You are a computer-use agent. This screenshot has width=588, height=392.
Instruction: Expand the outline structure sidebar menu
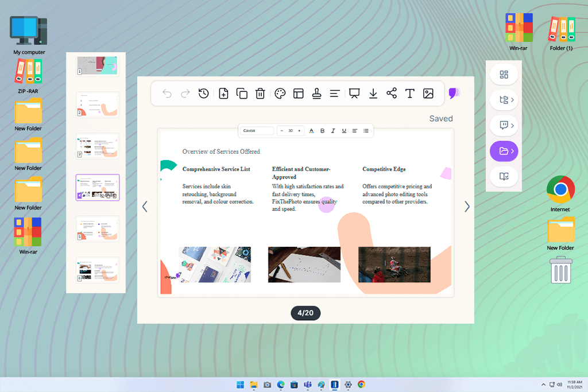point(504,100)
